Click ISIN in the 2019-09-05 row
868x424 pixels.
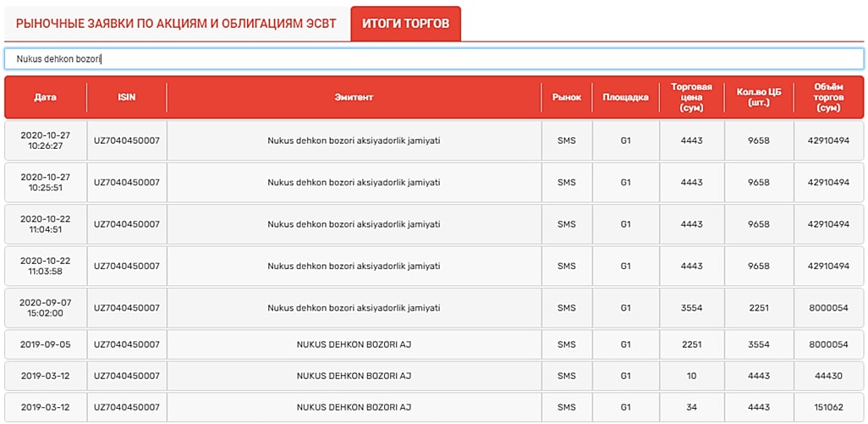click(x=127, y=344)
